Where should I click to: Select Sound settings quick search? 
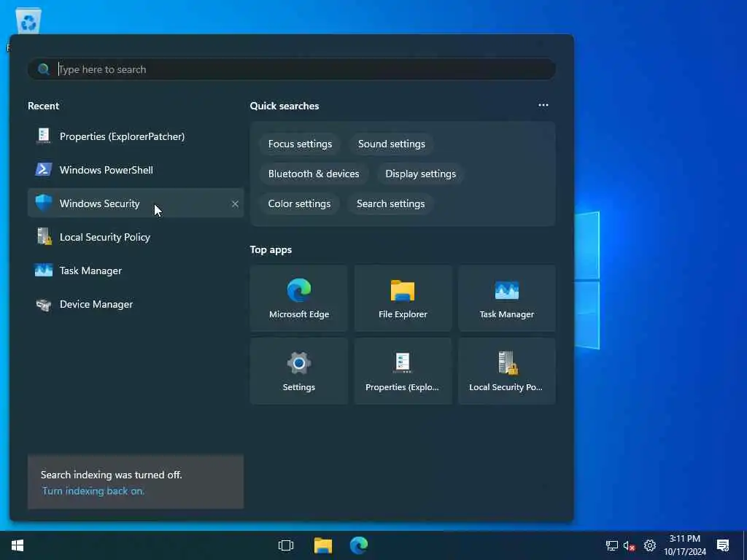[391, 144]
